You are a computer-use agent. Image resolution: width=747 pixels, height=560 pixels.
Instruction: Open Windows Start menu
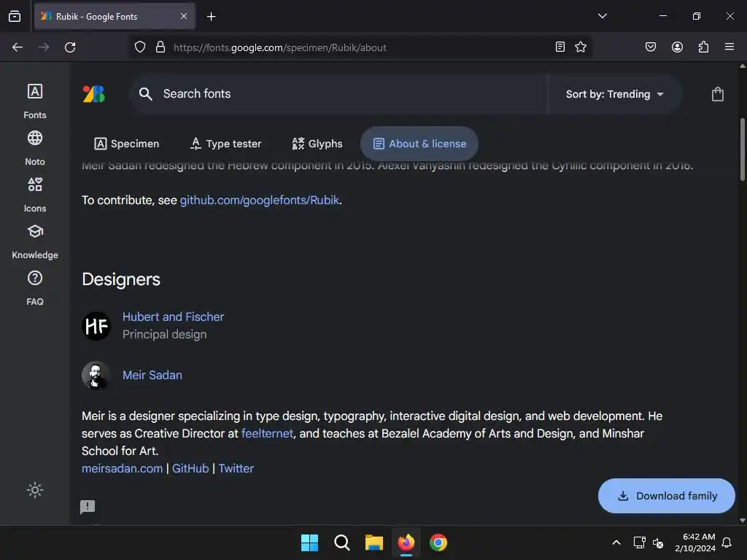tap(309, 542)
